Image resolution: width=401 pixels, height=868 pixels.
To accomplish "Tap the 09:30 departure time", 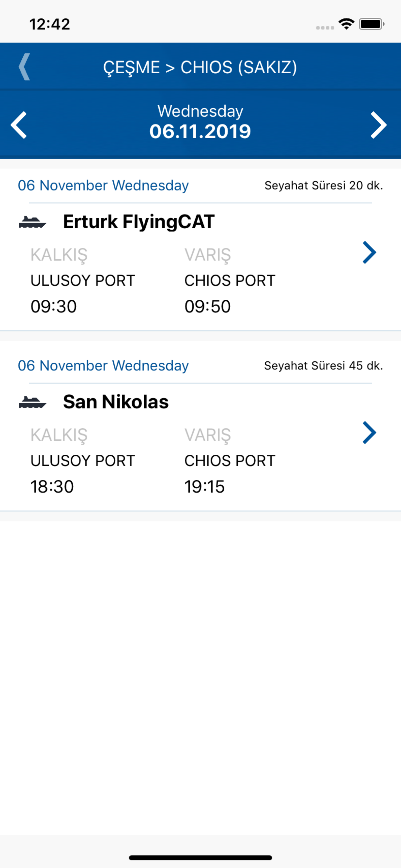I will point(54,307).
